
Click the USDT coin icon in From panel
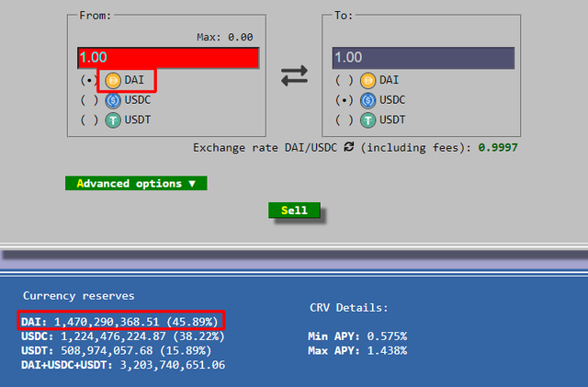113,120
